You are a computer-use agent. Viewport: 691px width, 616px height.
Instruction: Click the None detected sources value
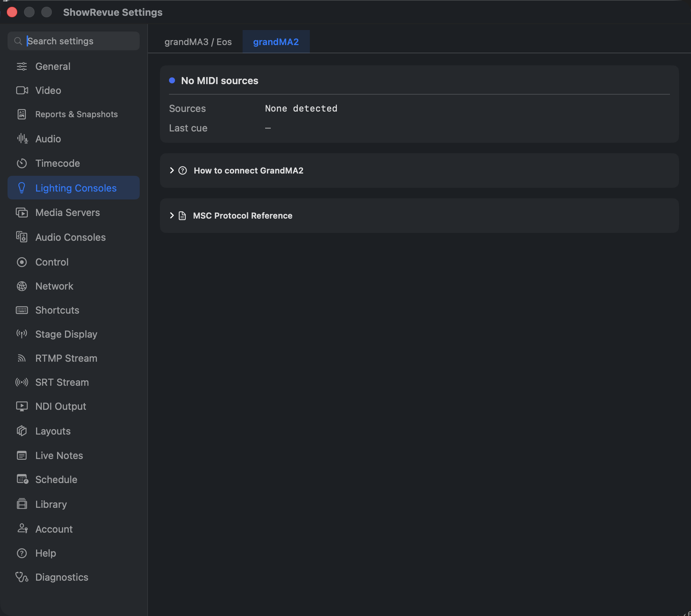(301, 109)
